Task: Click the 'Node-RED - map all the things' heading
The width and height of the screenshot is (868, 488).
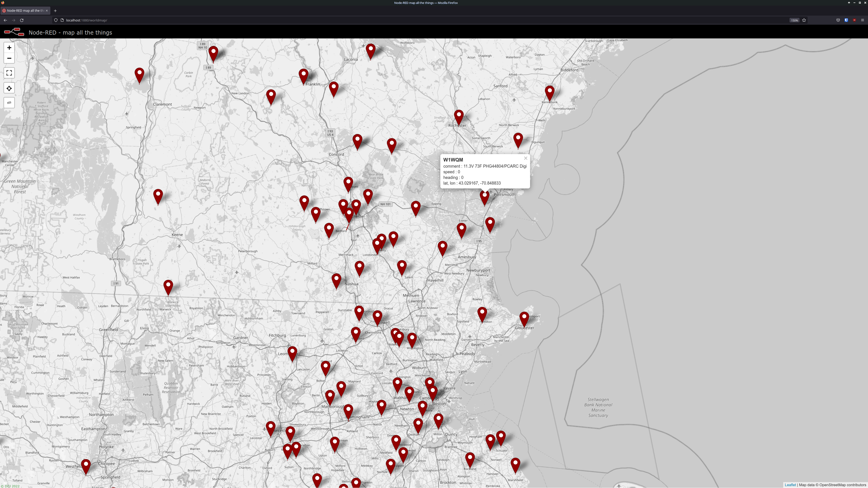Action: tap(71, 33)
